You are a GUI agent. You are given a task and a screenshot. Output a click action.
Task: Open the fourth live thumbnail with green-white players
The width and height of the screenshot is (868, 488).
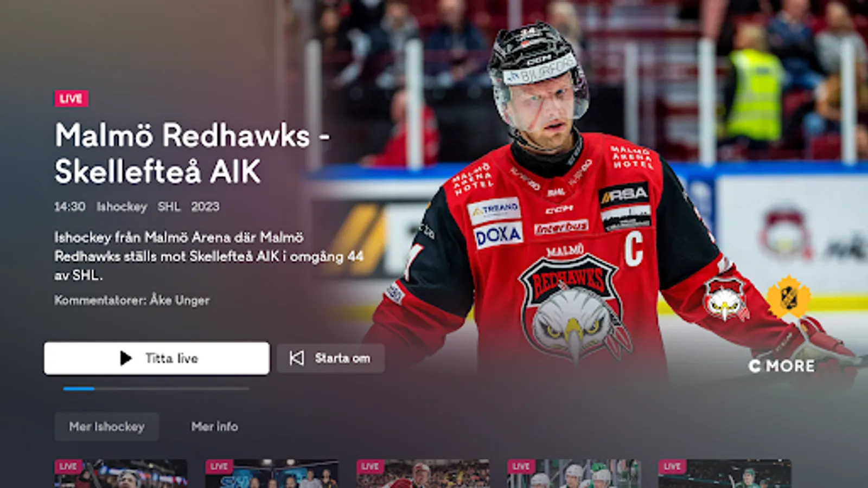(x=573, y=474)
